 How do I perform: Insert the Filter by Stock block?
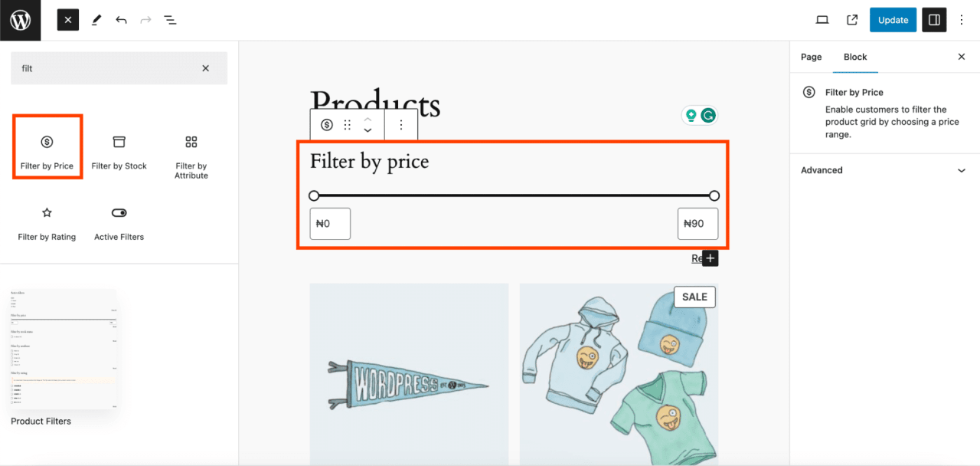pyautogui.click(x=119, y=152)
